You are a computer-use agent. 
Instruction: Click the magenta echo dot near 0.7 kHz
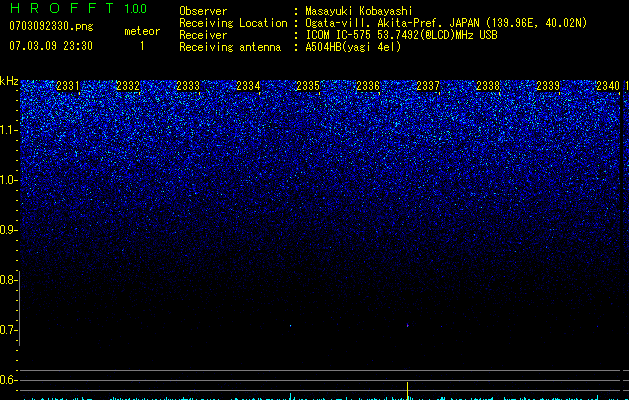pos(408,325)
